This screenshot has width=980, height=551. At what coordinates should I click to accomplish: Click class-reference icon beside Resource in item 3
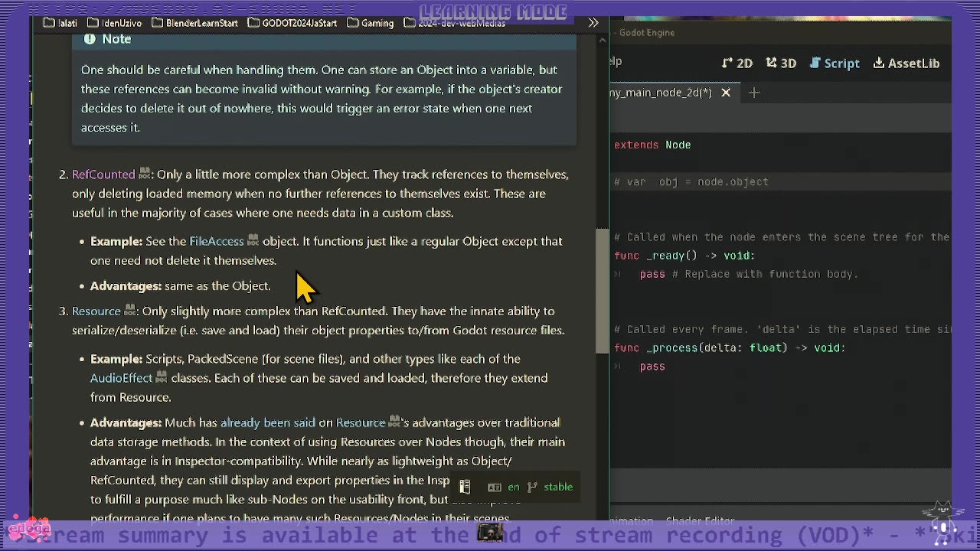pos(129,311)
